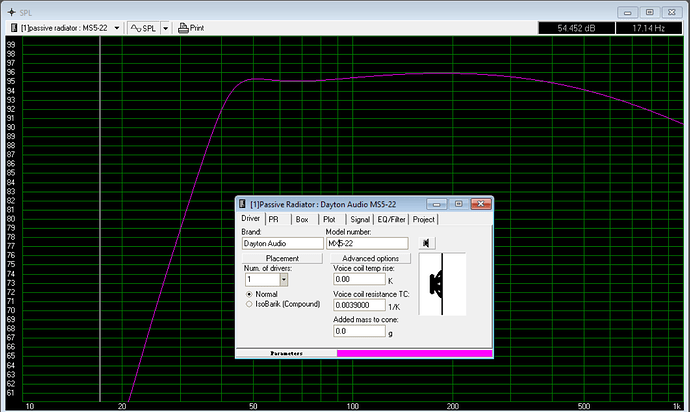Expand the Num. of drivers dropdown

pos(284,281)
